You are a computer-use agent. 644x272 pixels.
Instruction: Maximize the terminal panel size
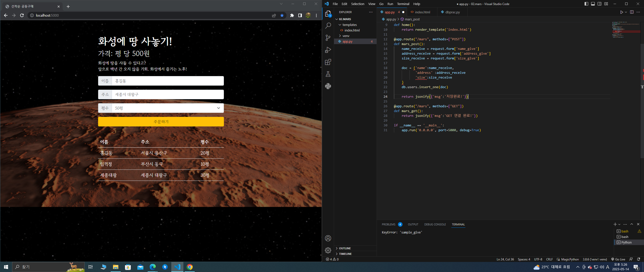tap(631, 224)
